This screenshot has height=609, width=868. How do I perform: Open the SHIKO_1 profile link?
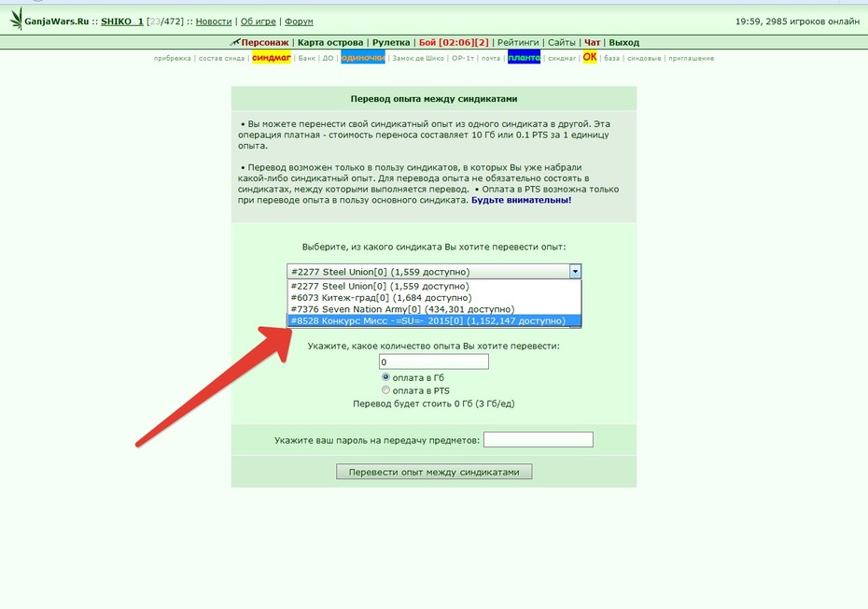(x=121, y=21)
